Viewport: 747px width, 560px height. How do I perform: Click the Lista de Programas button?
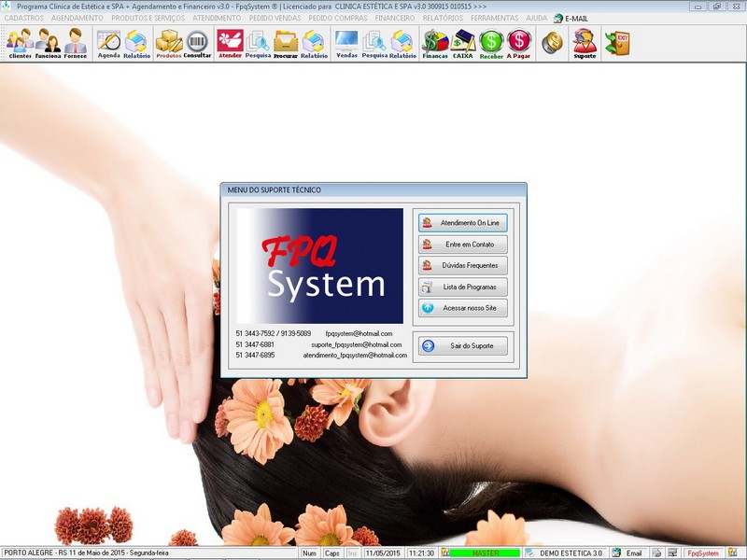[462, 287]
